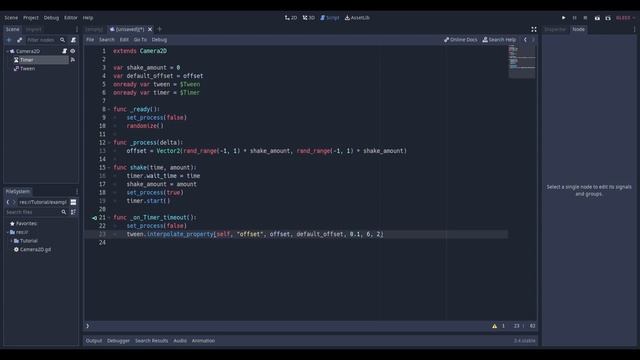
Task: Click the warning icon in script status bar
Action: click(494, 326)
